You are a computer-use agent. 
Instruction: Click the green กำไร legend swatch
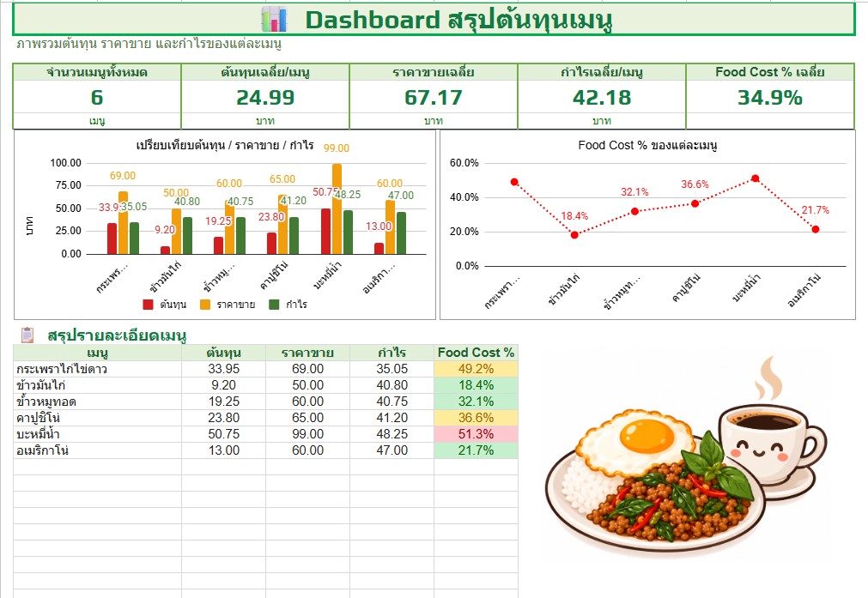click(x=274, y=305)
